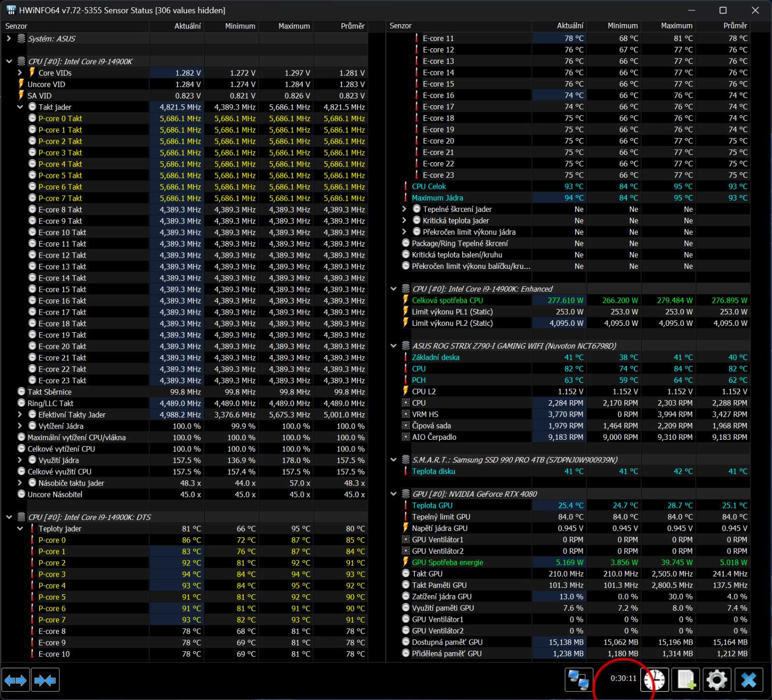Click the lightning icon beside Uncore VID
This screenshot has height=700, width=772.
point(21,84)
